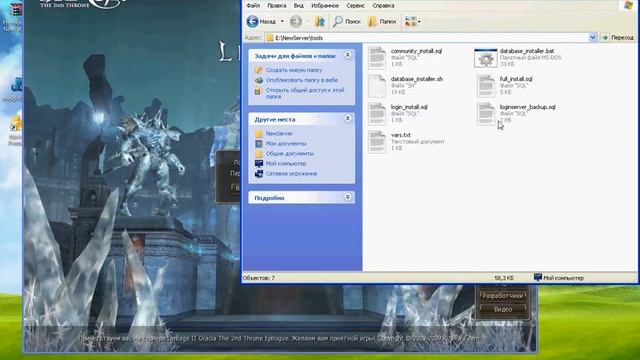The height and width of the screenshot is (360, 640).
Task: Click the Мой компьютер monitor icon in sidebar
Action: [259, 163]
